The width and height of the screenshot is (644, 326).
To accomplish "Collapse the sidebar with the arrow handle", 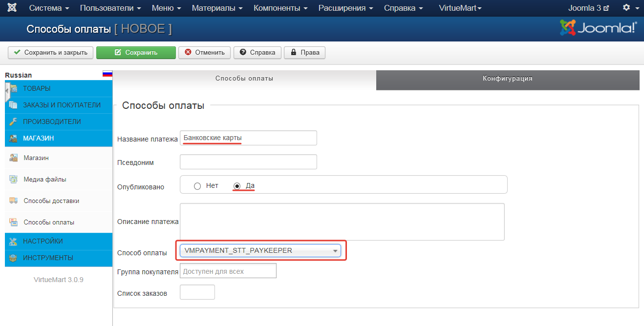I will pos(7,91).
